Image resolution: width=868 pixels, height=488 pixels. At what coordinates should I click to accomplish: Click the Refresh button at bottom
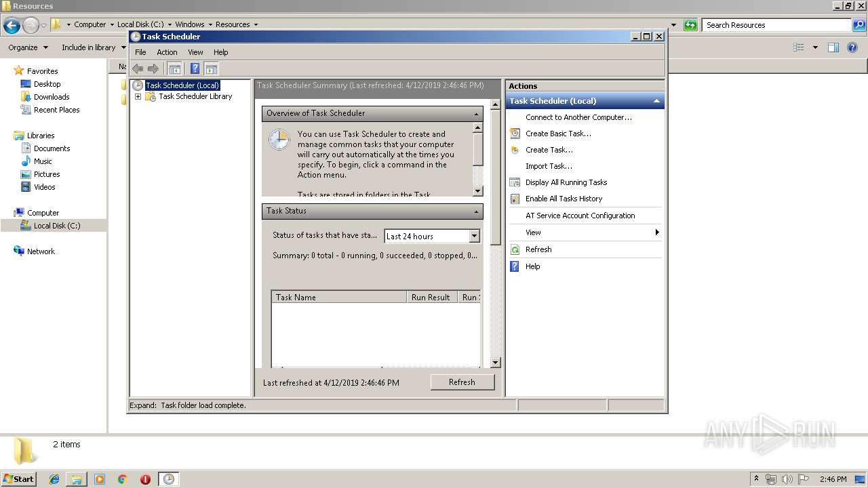[x=462, y=382]
